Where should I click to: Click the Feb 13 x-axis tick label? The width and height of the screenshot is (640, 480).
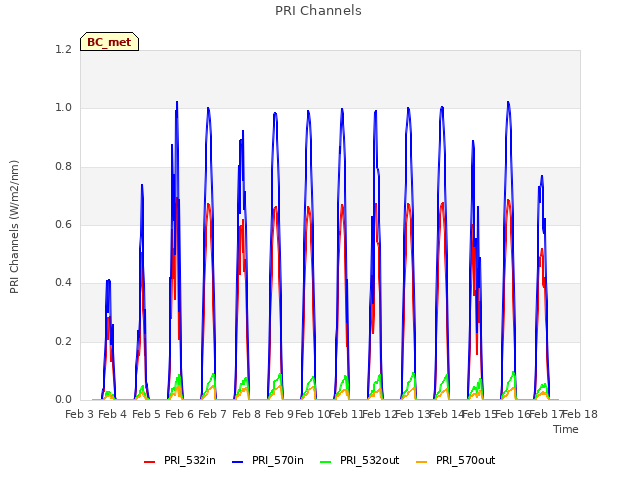click(413, 414)
